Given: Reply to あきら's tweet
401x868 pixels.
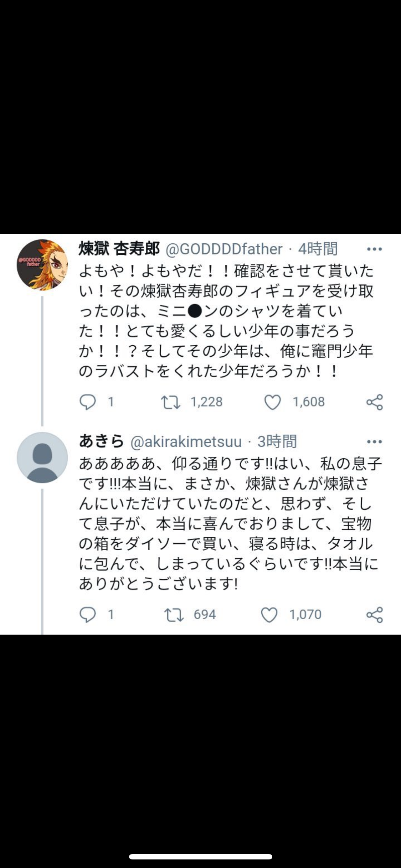Looking at the screenshot, I should tap(88, 615).
